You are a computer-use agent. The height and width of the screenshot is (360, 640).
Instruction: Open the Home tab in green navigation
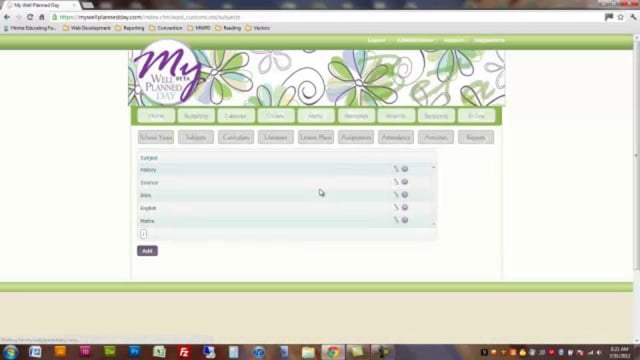coord(156,116)
